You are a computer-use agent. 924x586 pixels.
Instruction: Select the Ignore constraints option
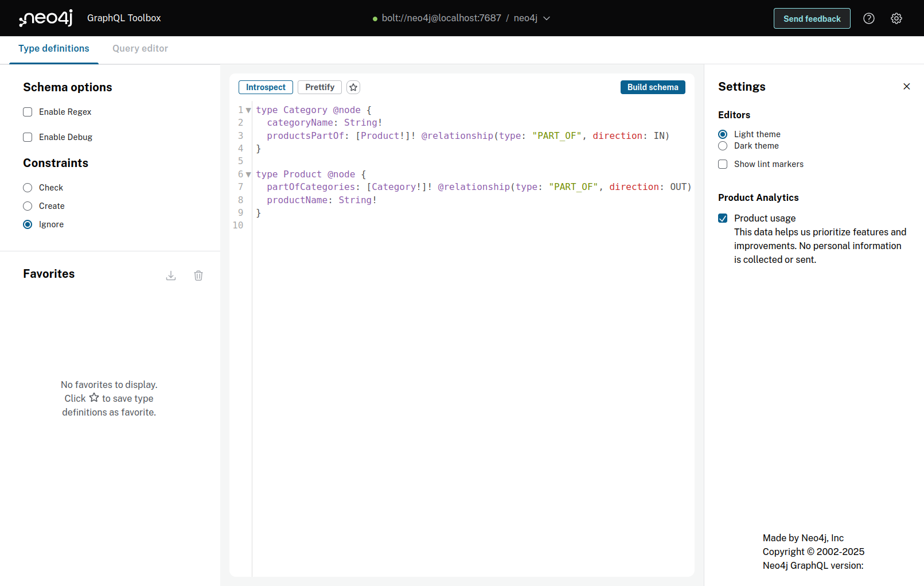click(x=28, y=224)
